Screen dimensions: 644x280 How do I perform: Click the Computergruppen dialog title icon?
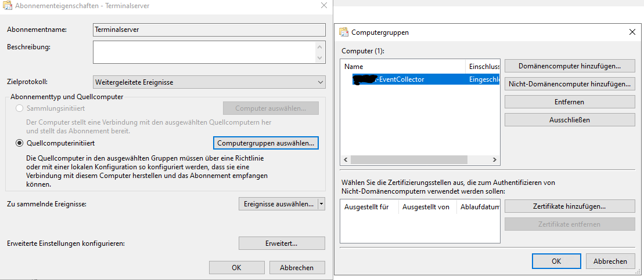tap(343, 32)
